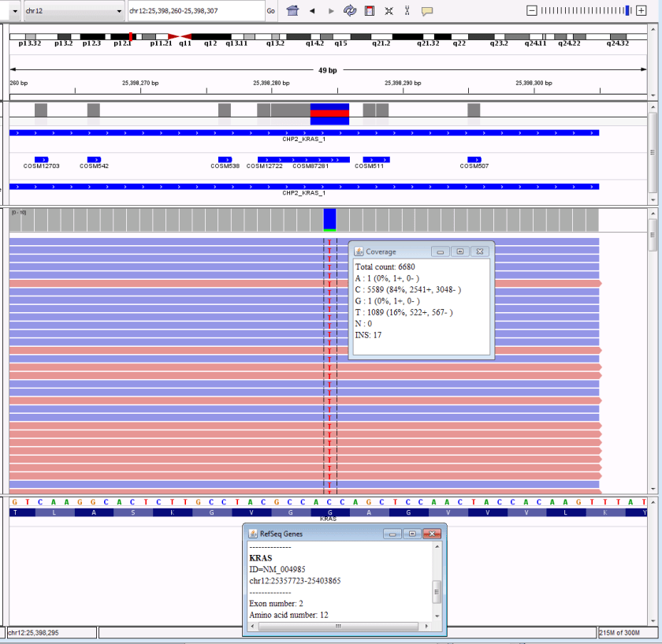Go back to the previous locus

tap(312, 11)
